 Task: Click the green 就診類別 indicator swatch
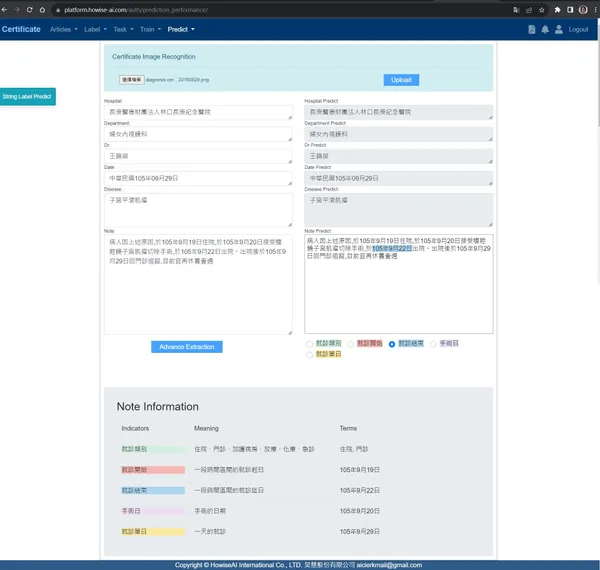pyautogui.click(x=153, y=449)
